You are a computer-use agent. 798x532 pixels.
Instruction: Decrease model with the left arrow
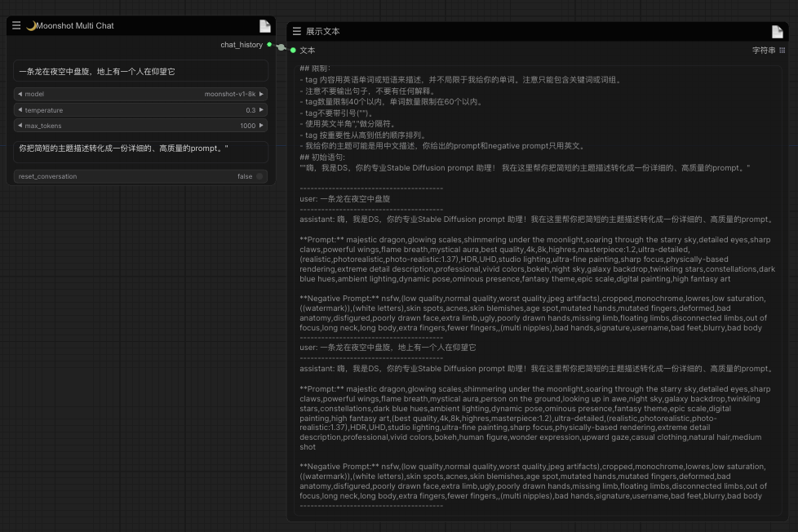point(20,94)
